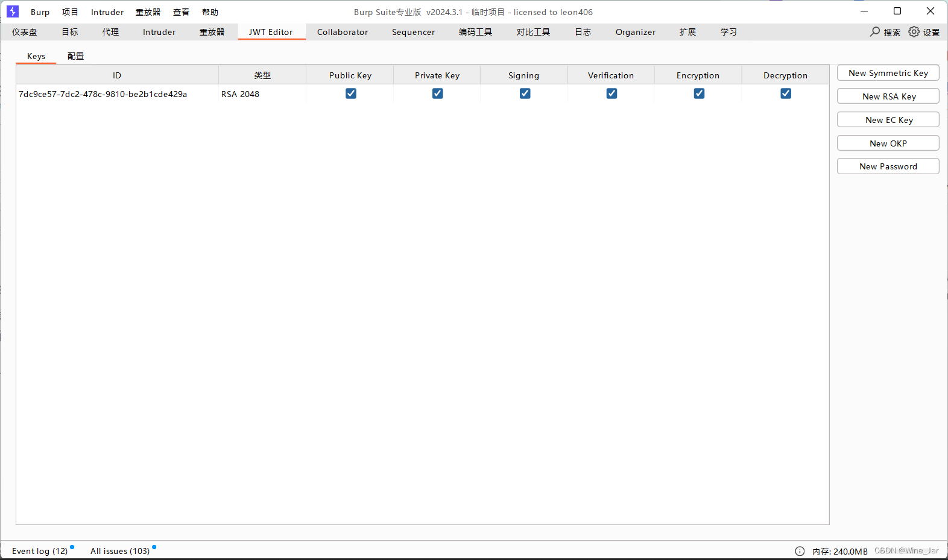
Task: Select the Keys sub-tab
Action: (x=36, y=56)
